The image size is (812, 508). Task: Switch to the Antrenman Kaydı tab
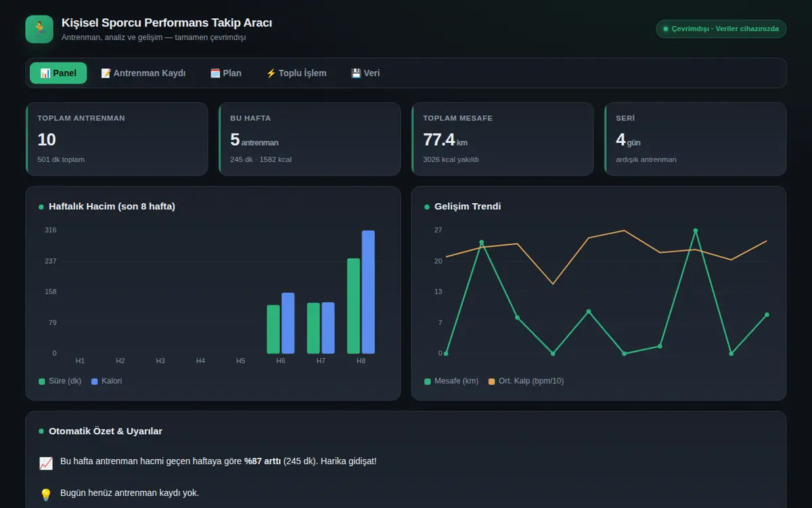point(143,73)
